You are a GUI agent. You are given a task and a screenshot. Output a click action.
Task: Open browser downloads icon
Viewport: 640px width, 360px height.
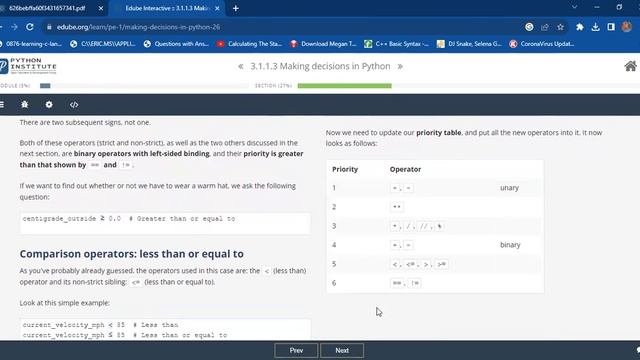pos(596,27)
